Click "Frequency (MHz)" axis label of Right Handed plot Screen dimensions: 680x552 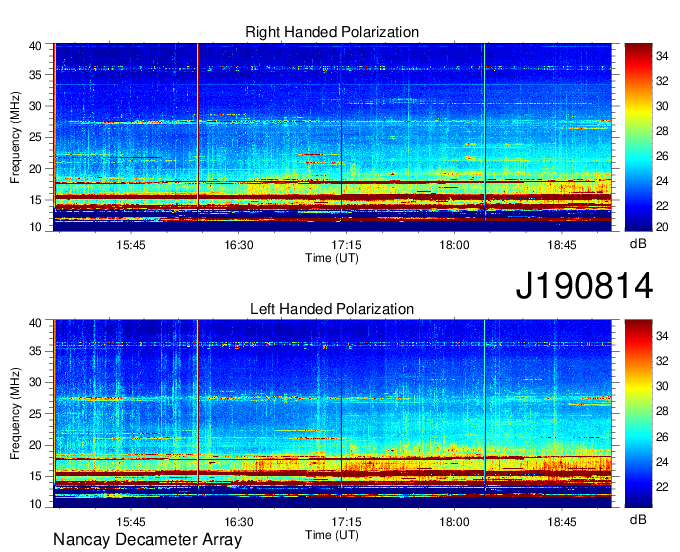tap(15, 137)
